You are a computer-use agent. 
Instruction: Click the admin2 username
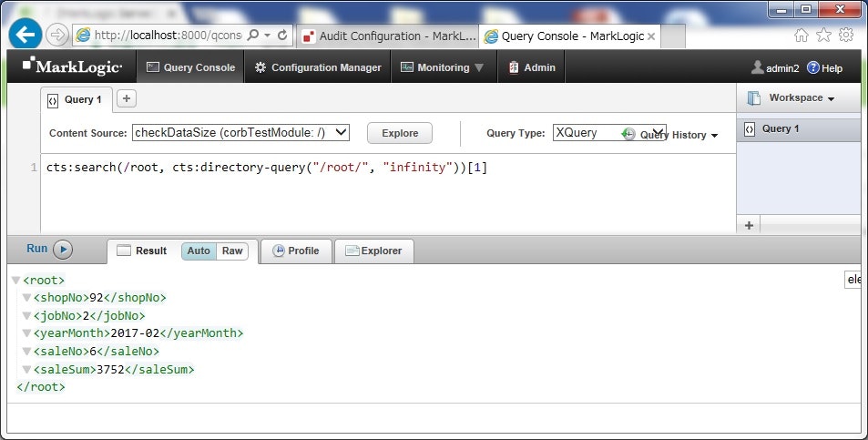click(x=782, y=68)
